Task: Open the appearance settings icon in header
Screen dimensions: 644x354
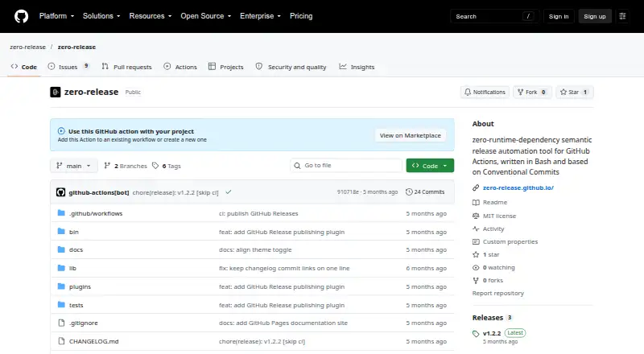Action: [x=622, y=16]
